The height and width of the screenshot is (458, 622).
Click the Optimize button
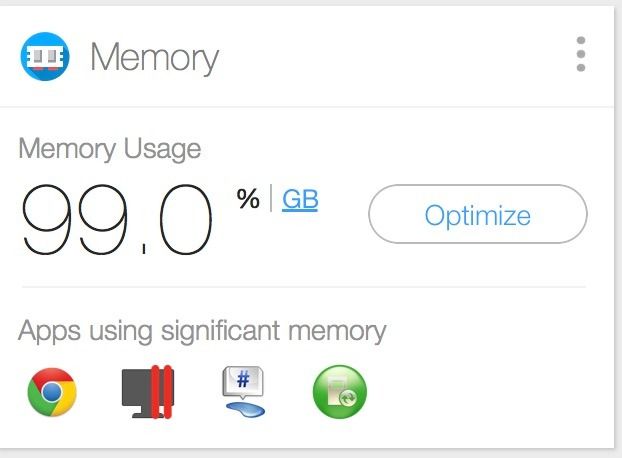click(478, 214)
